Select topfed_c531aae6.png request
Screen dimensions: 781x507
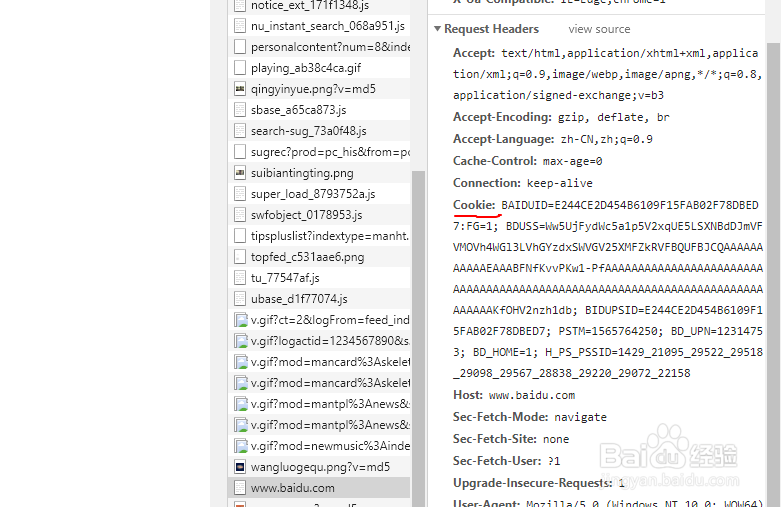tap(319, 256)
